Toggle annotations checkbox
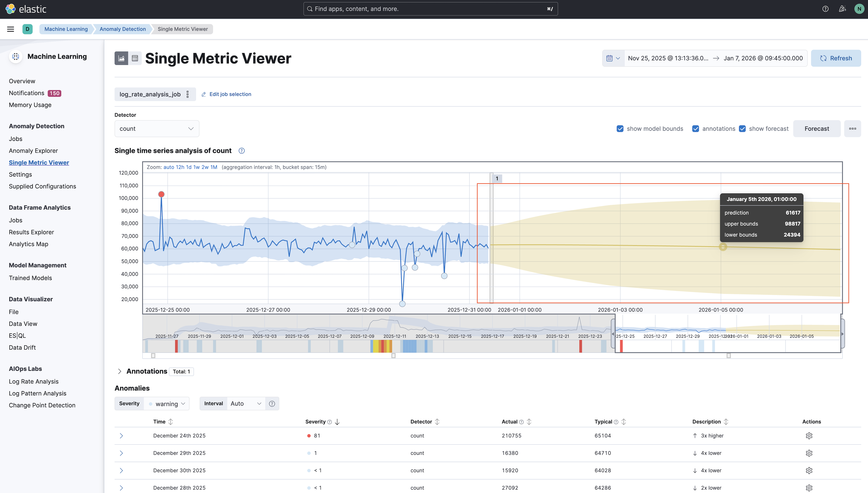 696,129
